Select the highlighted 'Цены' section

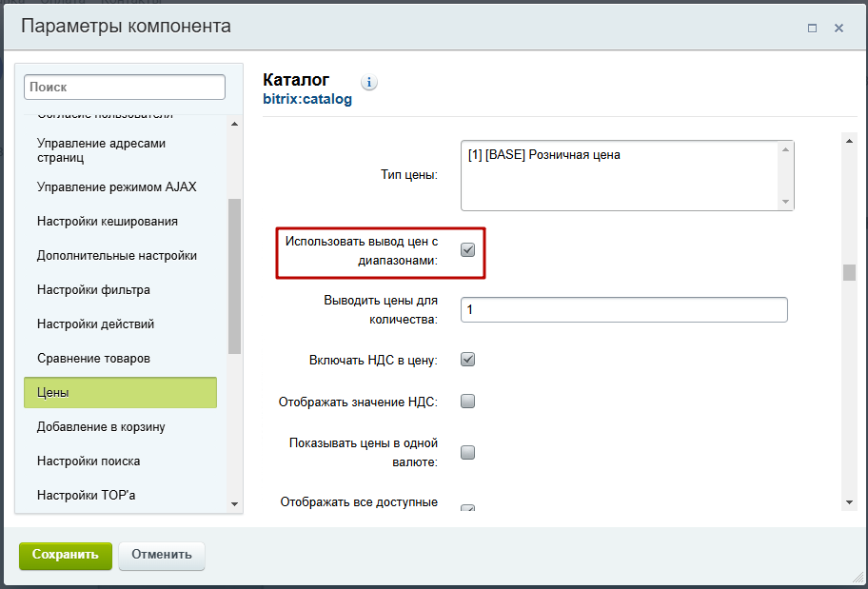click(120, 393)
